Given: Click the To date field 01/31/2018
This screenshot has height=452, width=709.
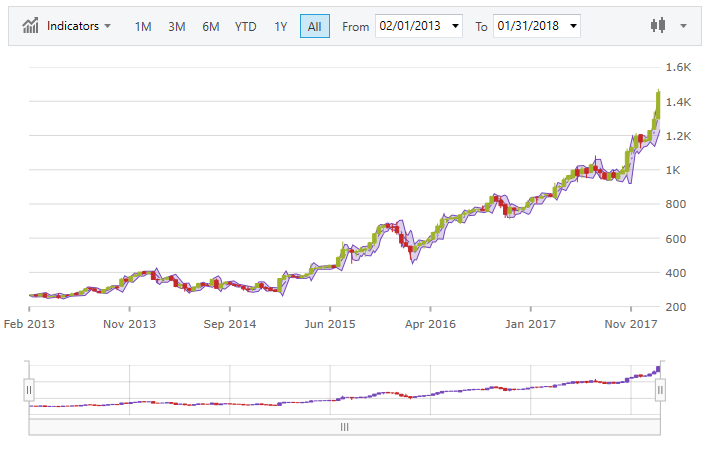Looking at the screenshot, I should coord(529,26).
